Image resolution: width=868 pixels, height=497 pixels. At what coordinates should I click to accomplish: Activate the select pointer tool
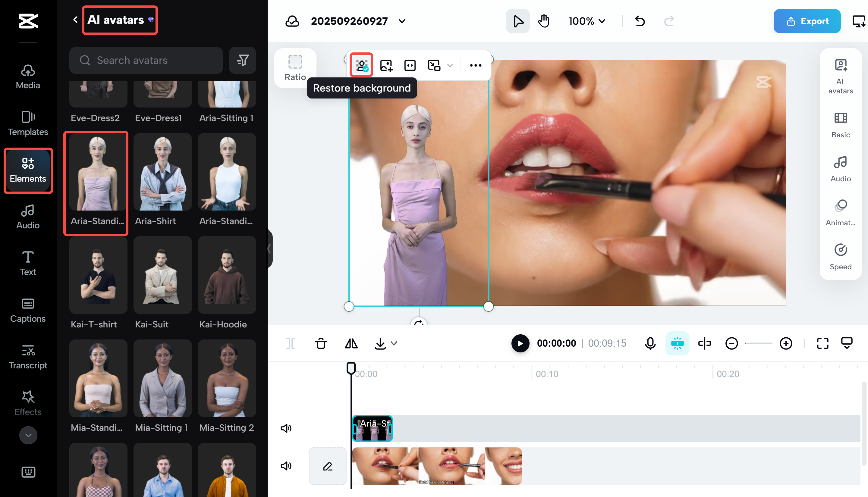(518, 21)
